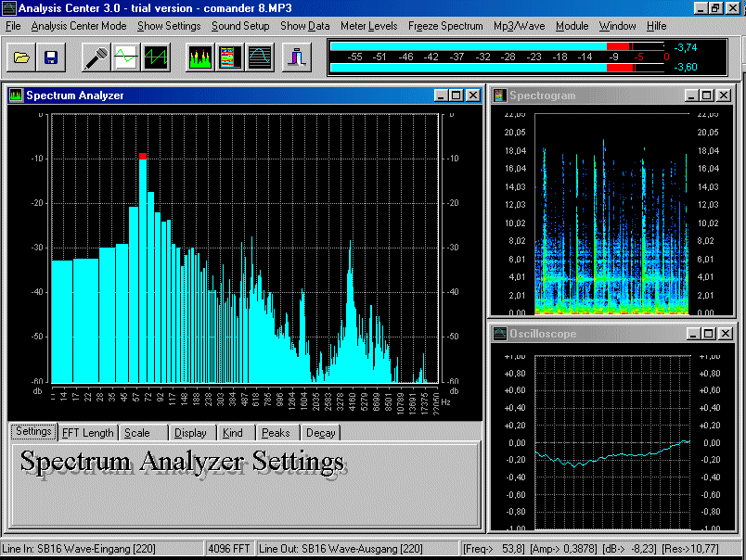Open the spectrogram view icon
746x560 pixels.
(229, 57)
